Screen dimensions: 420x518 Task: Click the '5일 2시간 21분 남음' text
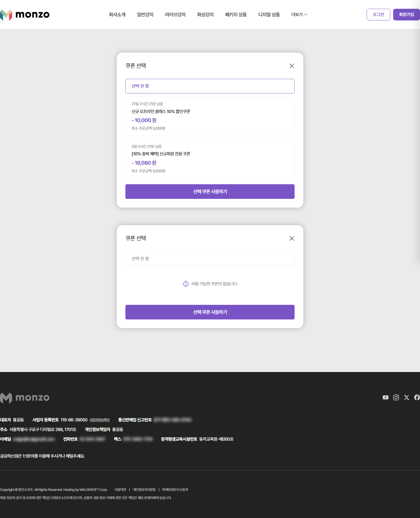[146, 147]
